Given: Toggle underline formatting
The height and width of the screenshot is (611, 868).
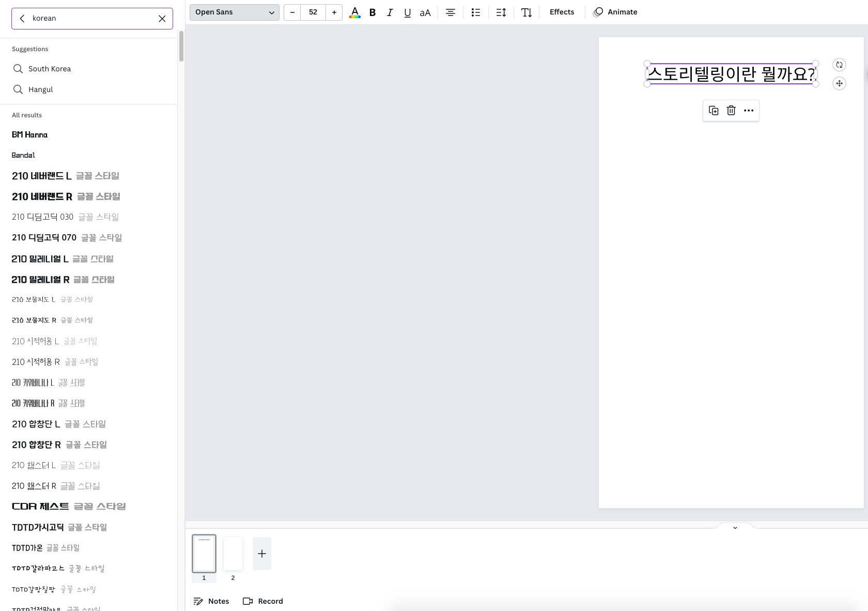Looking at the screenshot, I should point(408,12).
